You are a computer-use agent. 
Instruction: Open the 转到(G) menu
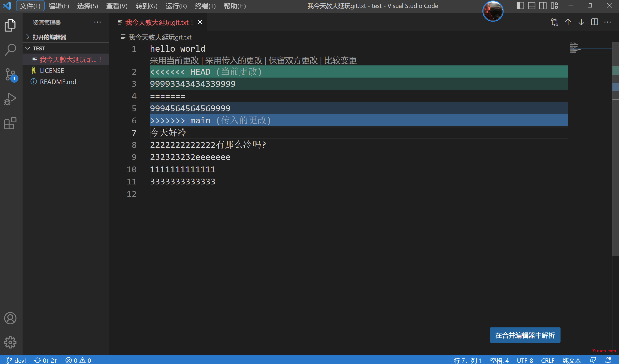146,6
